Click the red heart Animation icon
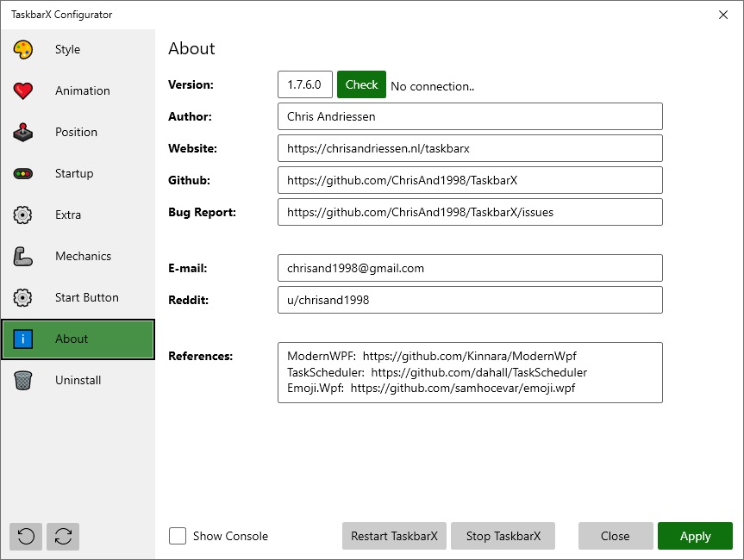 pyautogui.click(x=22, y=90)
